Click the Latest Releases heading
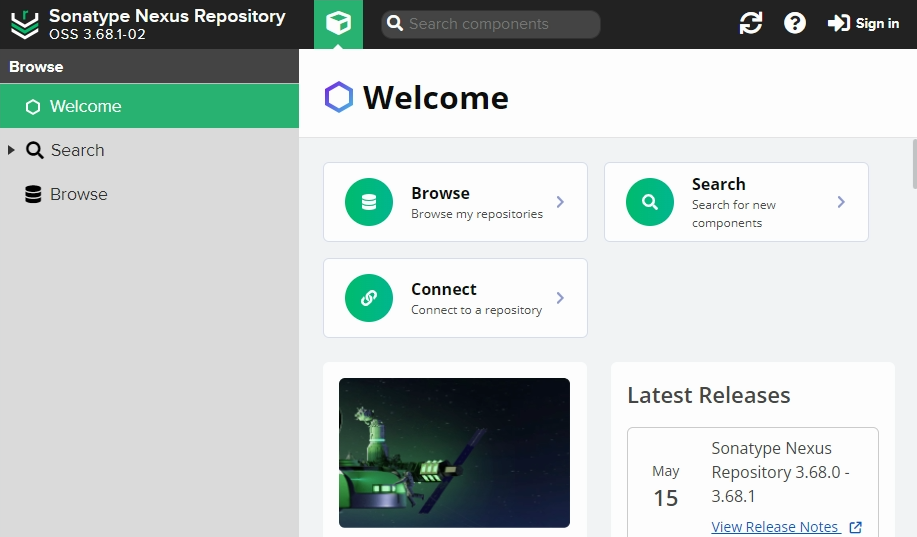Viewport: 917px width, 537px height. (x=709, y=395)
